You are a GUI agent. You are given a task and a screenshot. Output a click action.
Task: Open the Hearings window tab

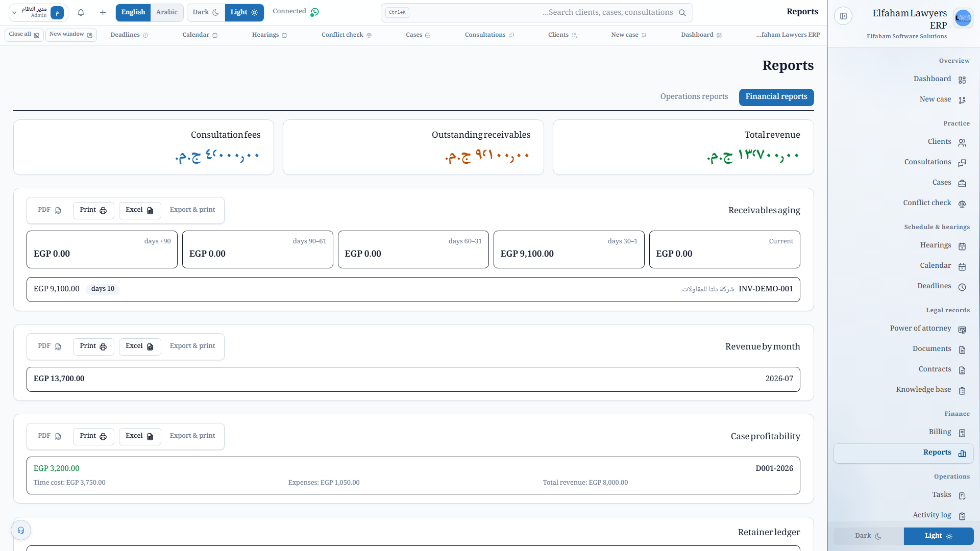[x=269, y=35]
